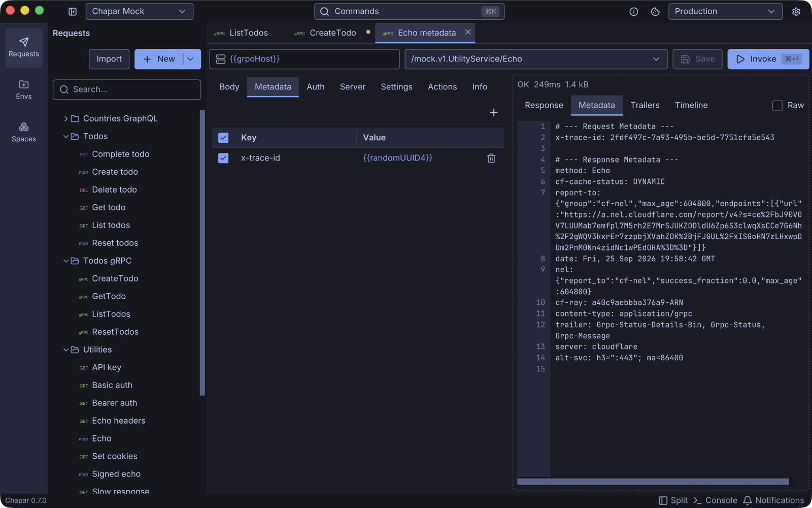Switch to the Response result tab

544,105
